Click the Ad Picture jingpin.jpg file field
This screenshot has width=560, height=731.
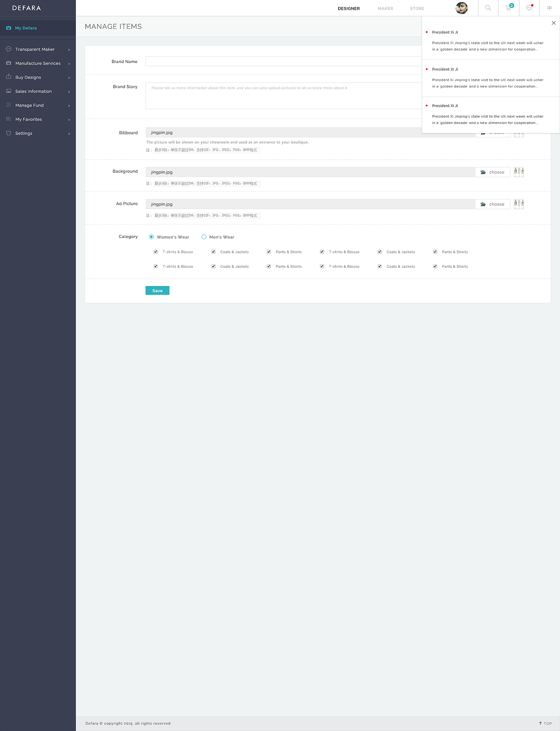pyautogui.click(x=311, y=204)
